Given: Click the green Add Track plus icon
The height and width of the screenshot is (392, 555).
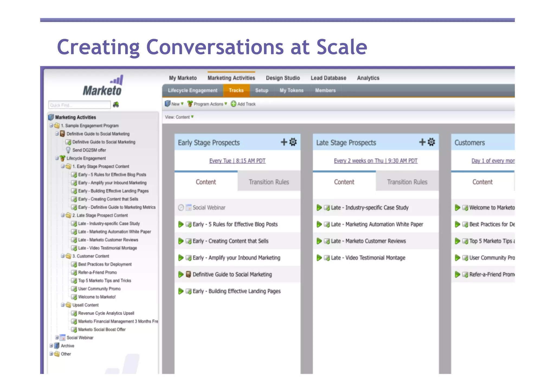Looking at the screenshot, I should point(233,104).
